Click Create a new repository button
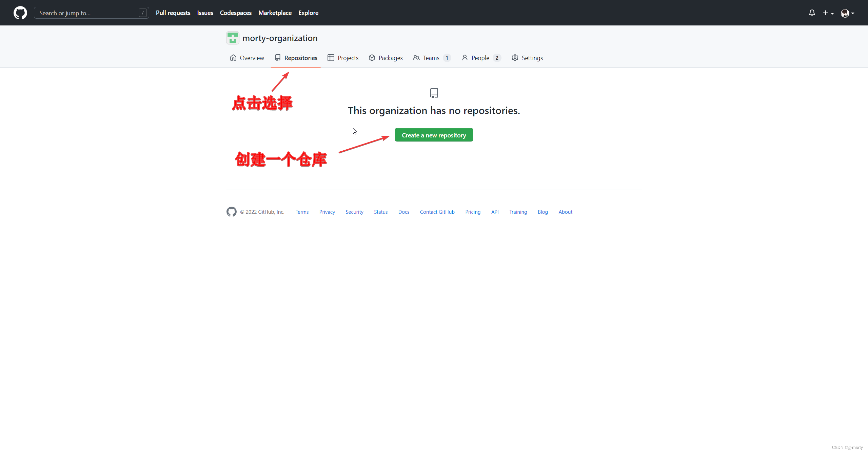The width and height of the screenshot is (868, 453). click(434, 135)
